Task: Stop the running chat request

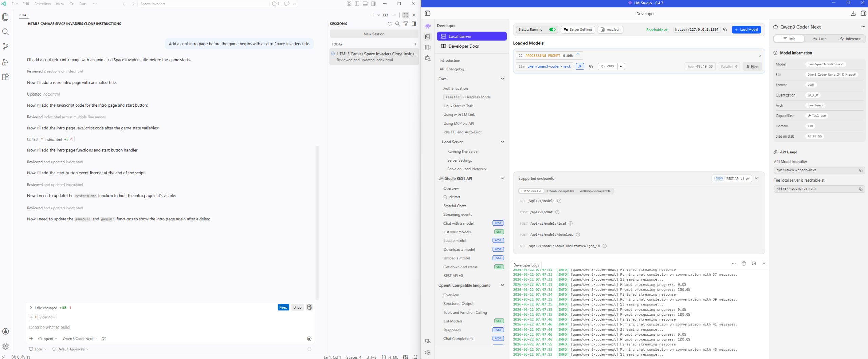Action: (x=309, y=339)
